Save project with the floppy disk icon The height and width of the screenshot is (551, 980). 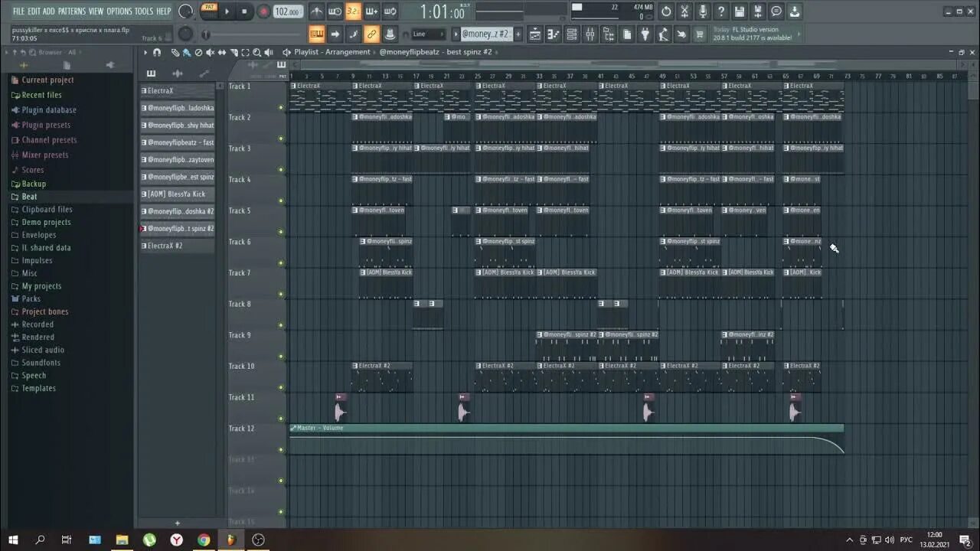coord(740,11)
